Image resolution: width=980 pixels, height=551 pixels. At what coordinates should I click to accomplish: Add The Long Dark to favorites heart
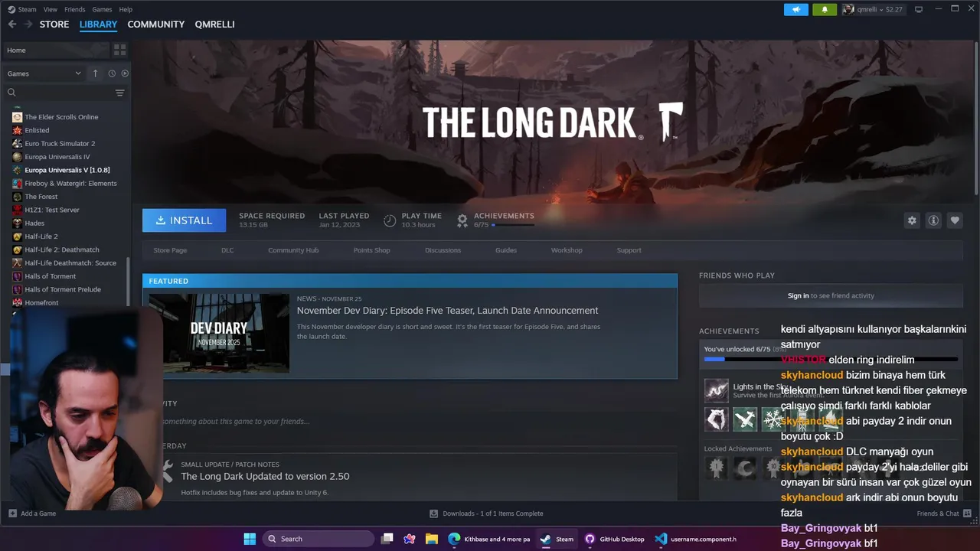(955, 220)
